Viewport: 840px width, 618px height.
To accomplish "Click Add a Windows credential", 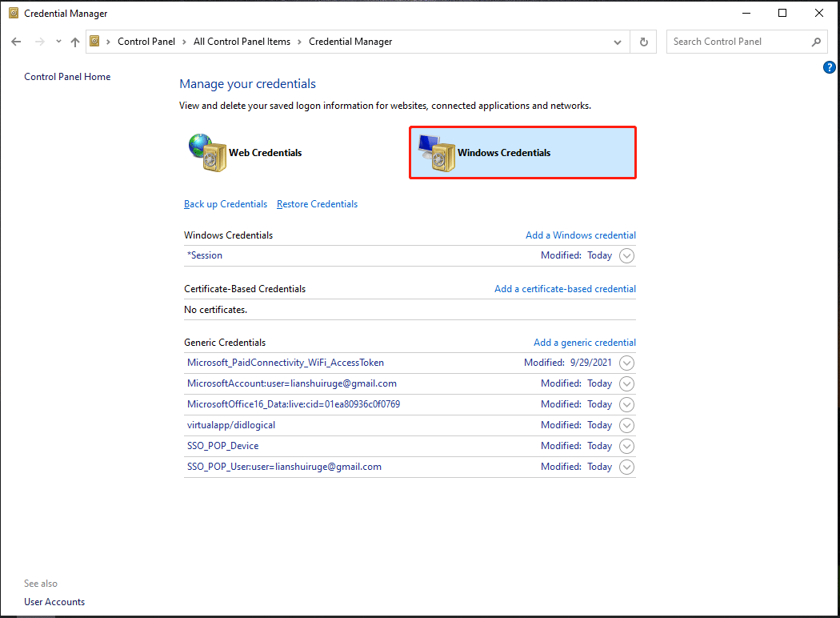I will point(581,235).
